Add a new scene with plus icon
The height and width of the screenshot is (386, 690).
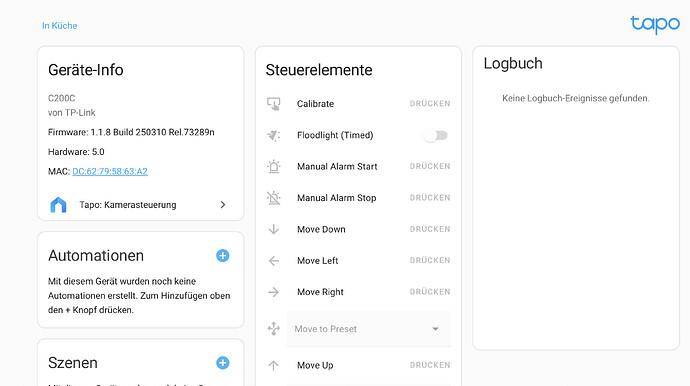pos(223,363)
